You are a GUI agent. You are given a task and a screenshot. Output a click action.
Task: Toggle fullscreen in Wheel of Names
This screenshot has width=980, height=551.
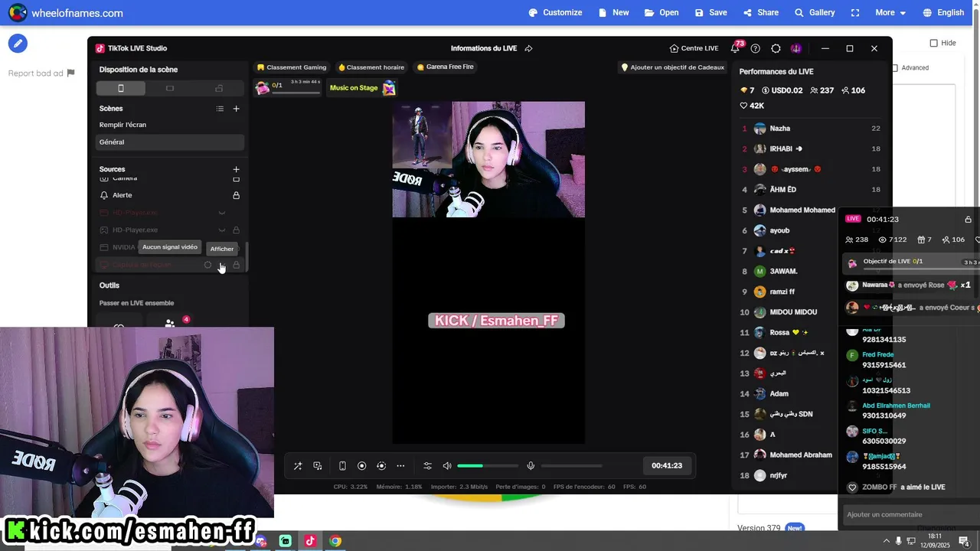855,12
